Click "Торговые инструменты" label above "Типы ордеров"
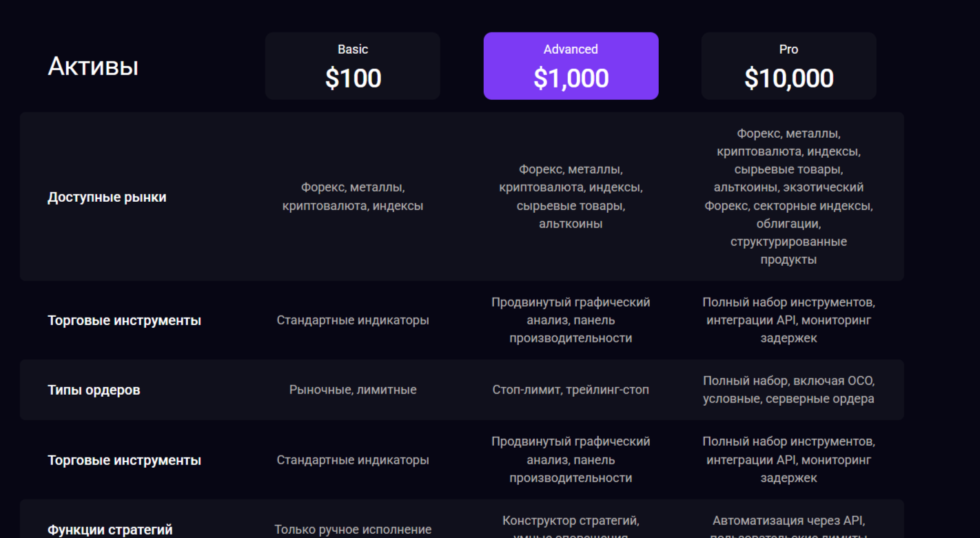Viewport: 980px width, 538px height. 124,320
